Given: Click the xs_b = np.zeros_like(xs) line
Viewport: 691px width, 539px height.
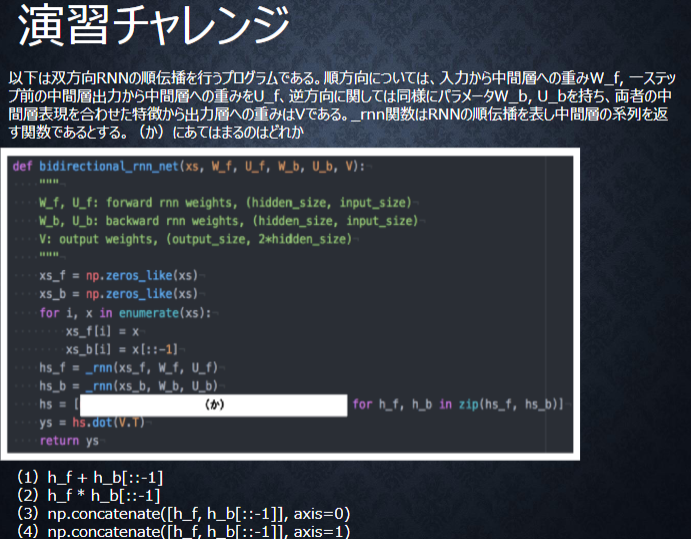Looking at the screenshot, I should (119, 294).
